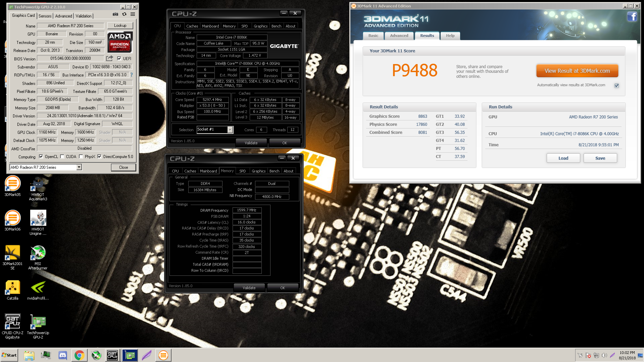Open the GPU-Z hamburger menu icon
The height and width of the screenshot is (362, 644).
[133, 14]
